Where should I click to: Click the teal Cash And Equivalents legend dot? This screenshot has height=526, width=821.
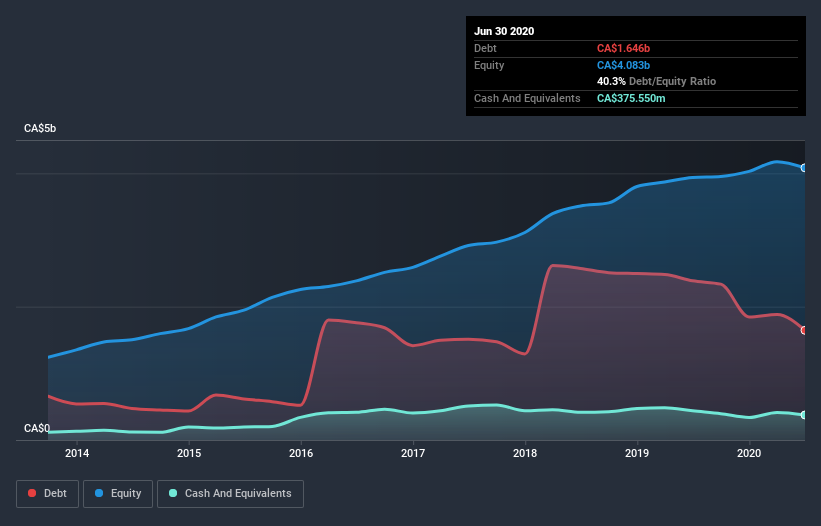click(173, 493)
